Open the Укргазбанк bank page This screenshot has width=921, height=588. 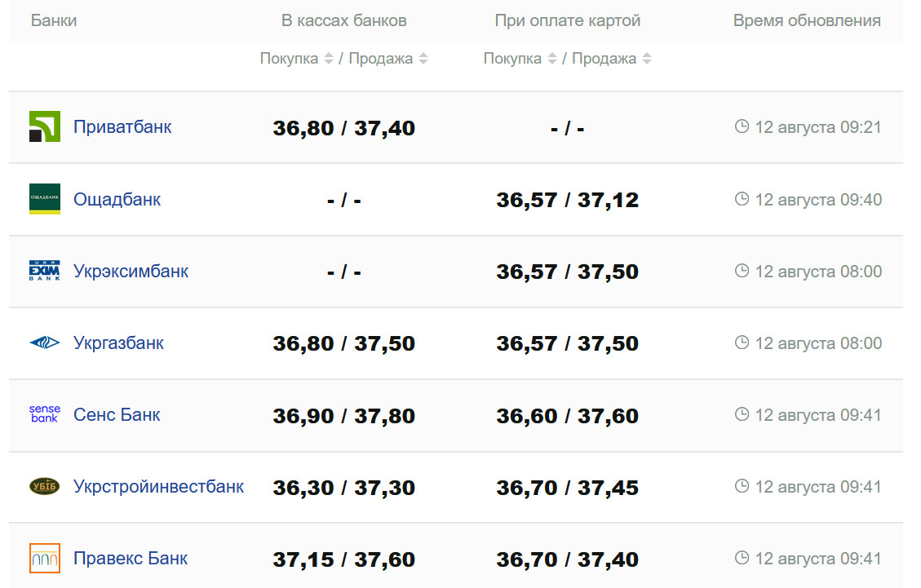coord(118,343)
